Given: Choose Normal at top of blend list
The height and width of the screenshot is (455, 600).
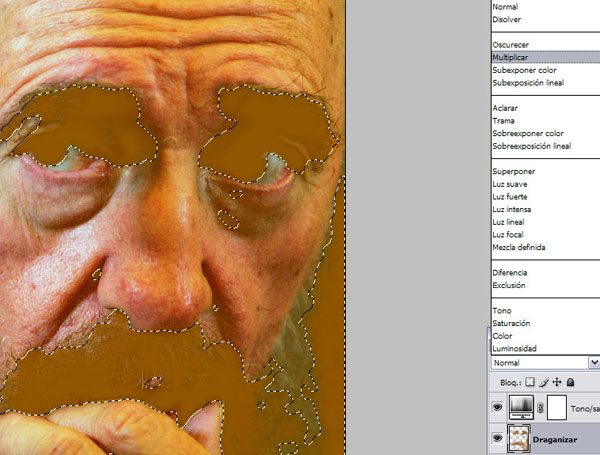Looking at the screenshot, I should (x=545, y=7).
